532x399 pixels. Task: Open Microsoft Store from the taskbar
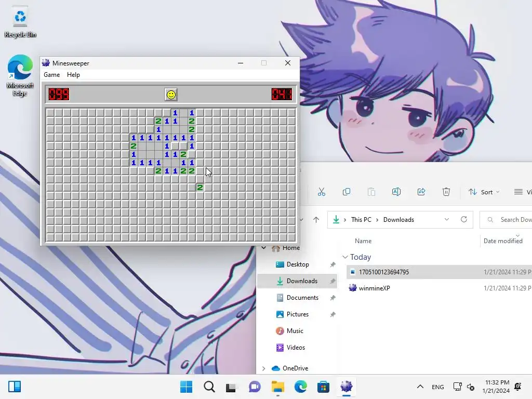(x=323, y=387)
